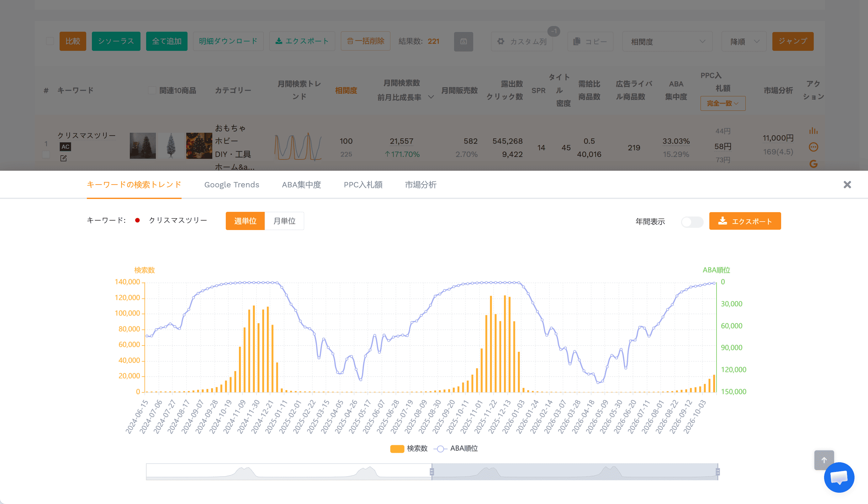Click the back-to-top arrow button
Screen dimensions: 868x504
(824, 460)
